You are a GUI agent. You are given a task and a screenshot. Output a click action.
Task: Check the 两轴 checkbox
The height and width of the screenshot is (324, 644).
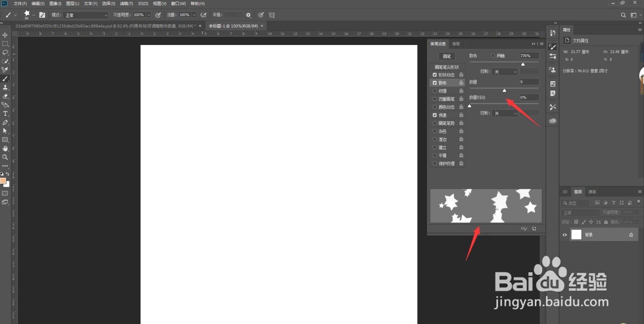click(x=493, y=56)
